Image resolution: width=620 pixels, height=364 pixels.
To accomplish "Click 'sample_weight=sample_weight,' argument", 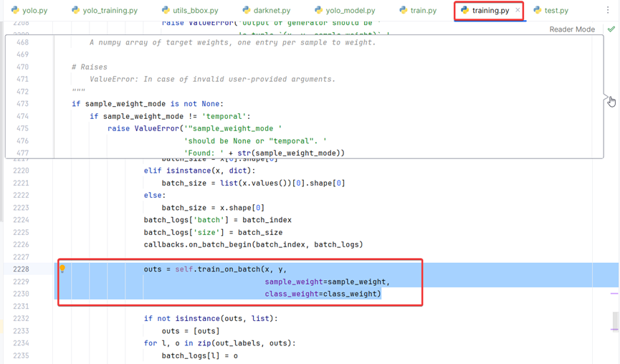I will point(328,282).
